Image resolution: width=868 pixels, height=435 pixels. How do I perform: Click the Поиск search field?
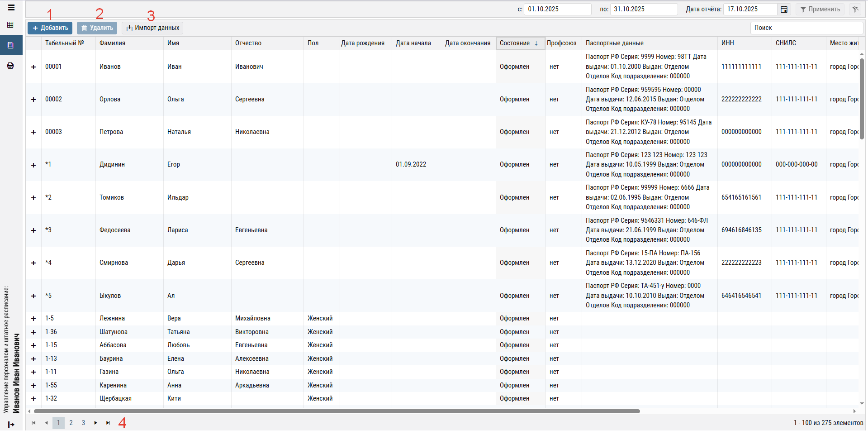(x=806, y=28)
